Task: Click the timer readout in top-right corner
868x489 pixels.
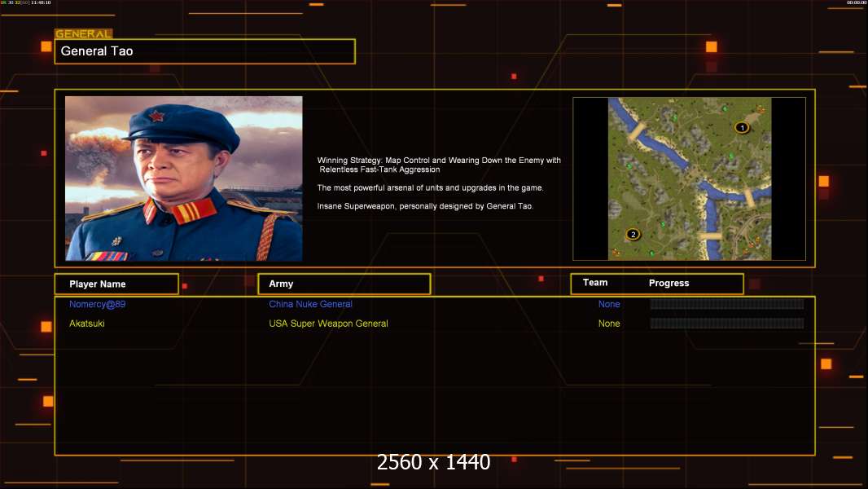Action: coord(857,2)
